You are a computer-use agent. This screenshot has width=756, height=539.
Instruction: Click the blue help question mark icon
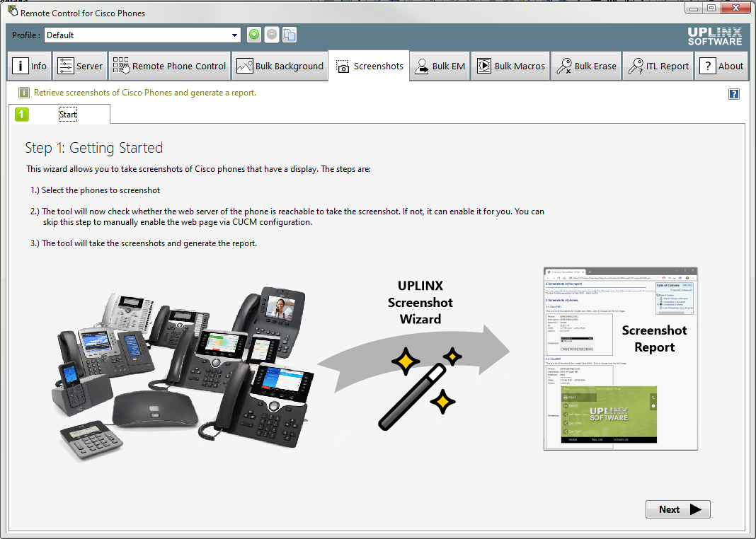[734, 94]
